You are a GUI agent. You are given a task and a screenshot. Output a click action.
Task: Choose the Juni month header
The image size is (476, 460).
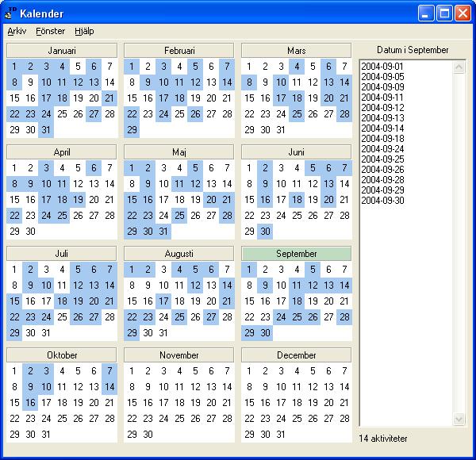click(296, 151)
